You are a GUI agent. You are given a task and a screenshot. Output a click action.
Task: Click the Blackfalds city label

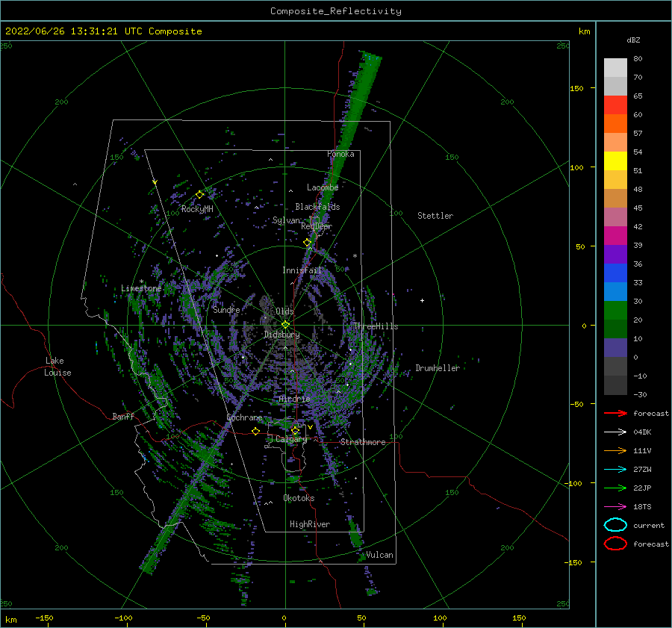click(317, 207)
